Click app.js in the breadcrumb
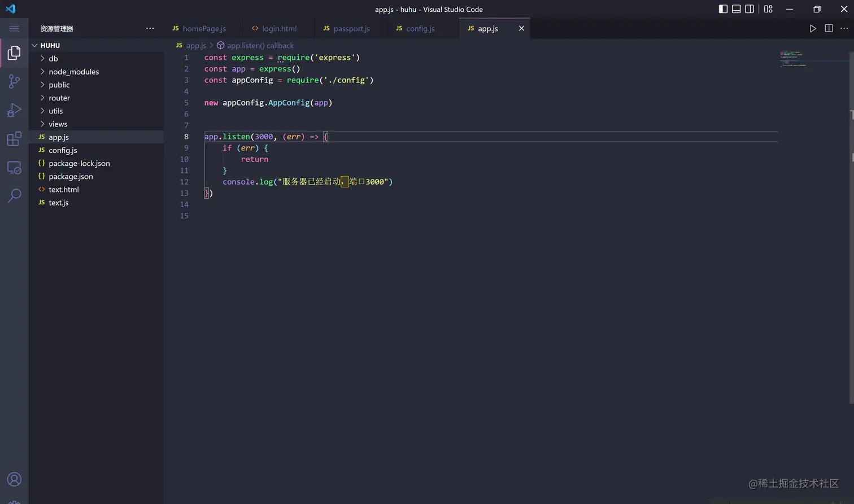The image size is (854, 504). [196, 45]
